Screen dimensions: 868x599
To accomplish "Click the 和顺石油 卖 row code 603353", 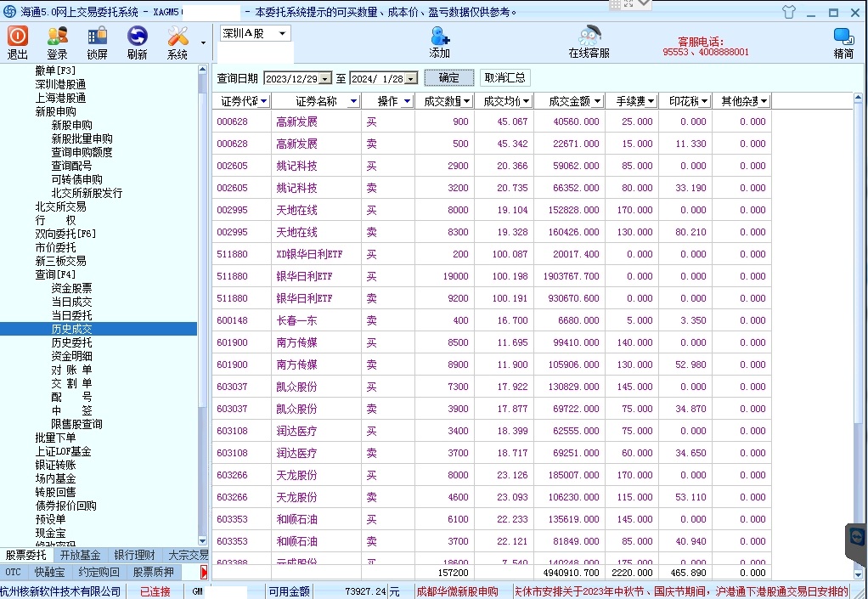I will pos(232,541).
